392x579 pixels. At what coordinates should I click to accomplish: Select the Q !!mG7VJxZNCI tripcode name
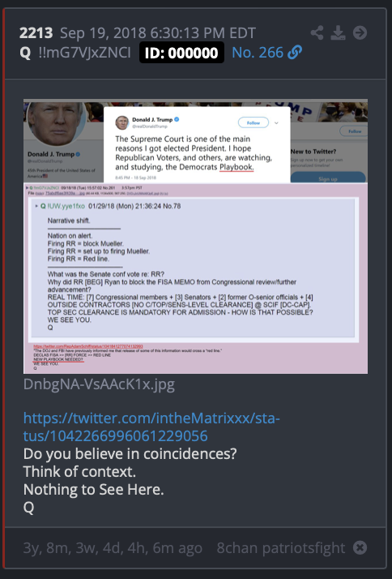pyautogui.click(x=75, y=53)
